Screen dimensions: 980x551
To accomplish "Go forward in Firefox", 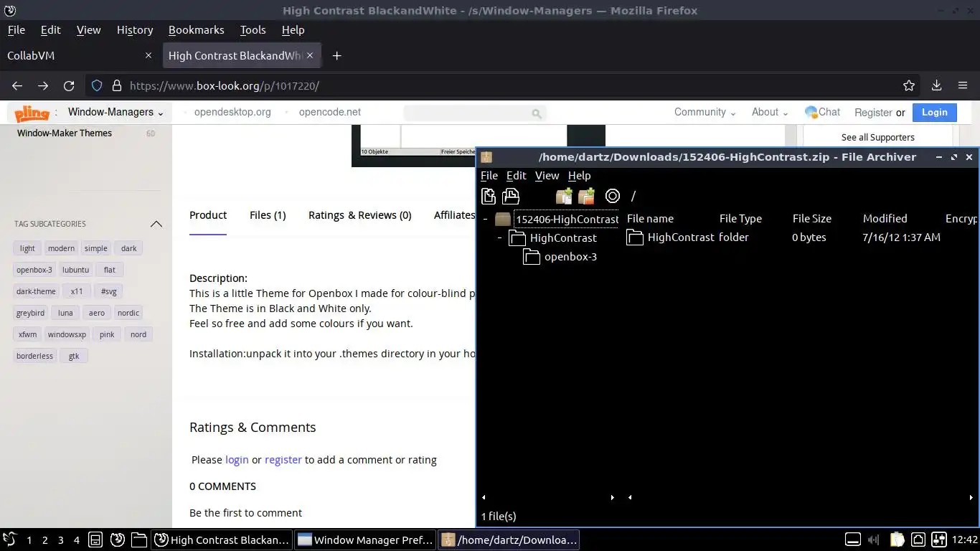I will click(43, 85).
